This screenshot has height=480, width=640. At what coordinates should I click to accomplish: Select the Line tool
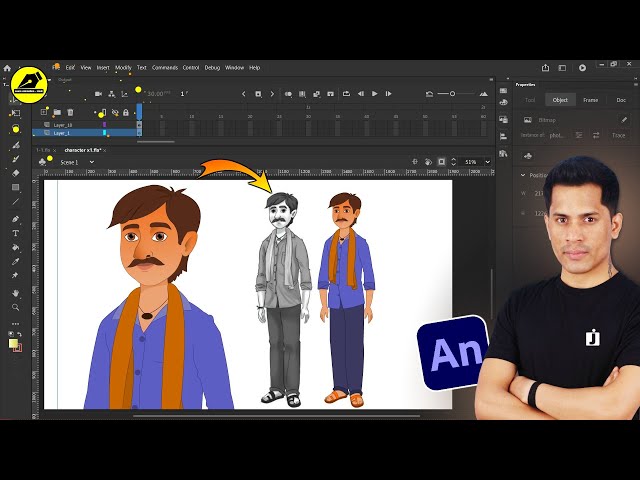click(16, 202)
